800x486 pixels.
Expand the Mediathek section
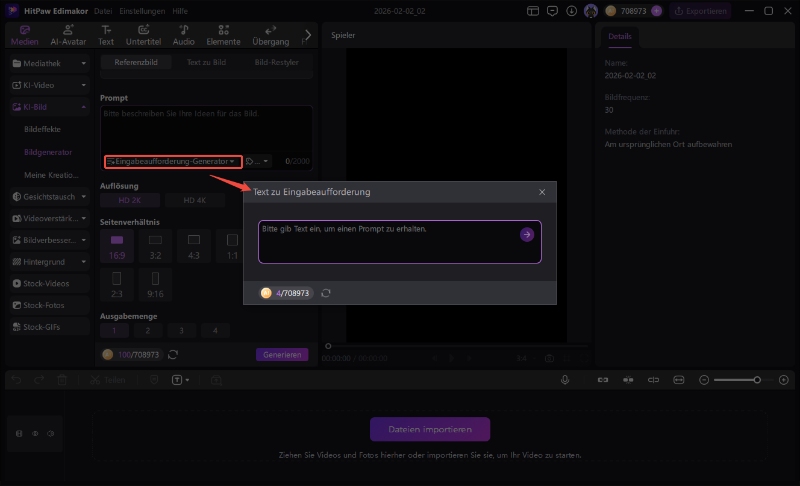tap(49, 63)
